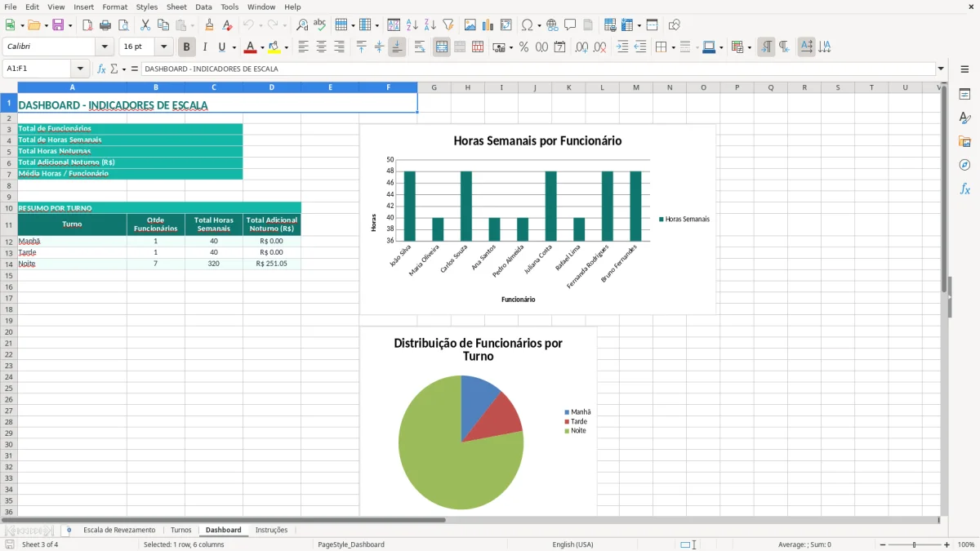Toggle underline formatting
Viewport: 980px width, 551px height.
[221, 47]
